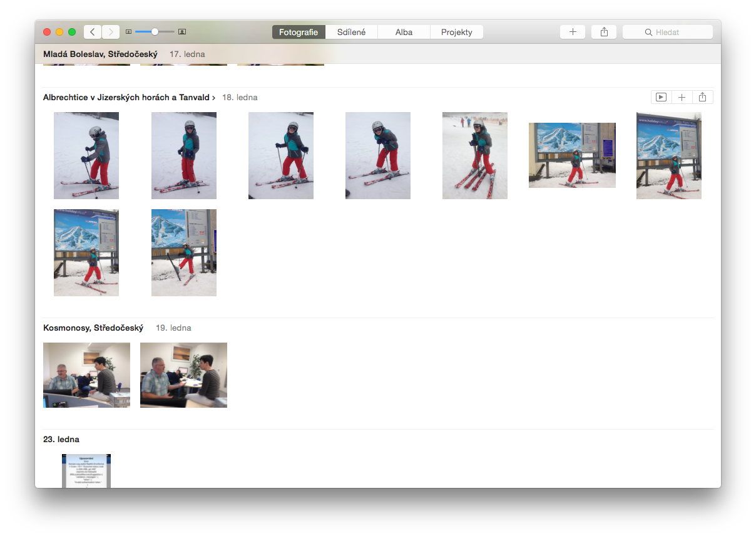This screenshot has width=756, height=538.
Task: Adjust the thumbnail size slider
Action: 155,32
